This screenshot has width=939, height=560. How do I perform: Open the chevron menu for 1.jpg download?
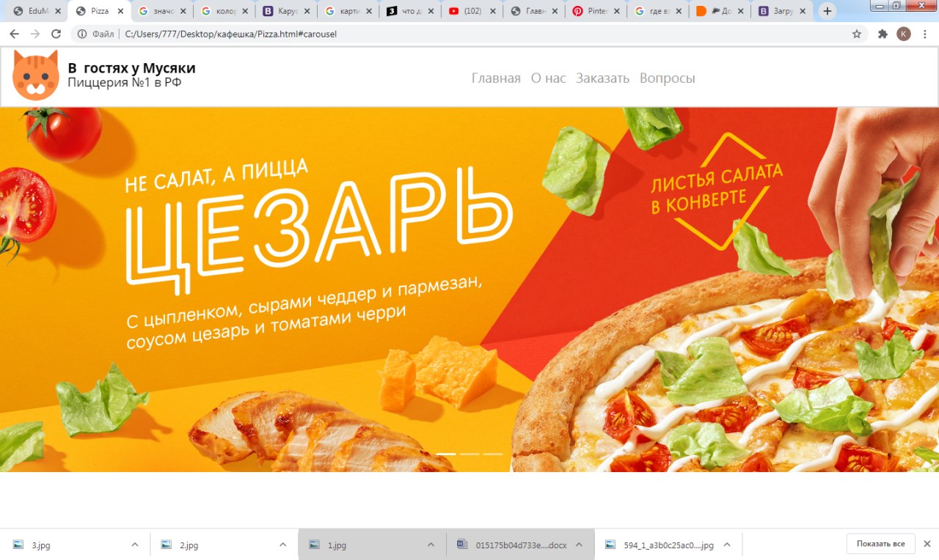(431, 545)
